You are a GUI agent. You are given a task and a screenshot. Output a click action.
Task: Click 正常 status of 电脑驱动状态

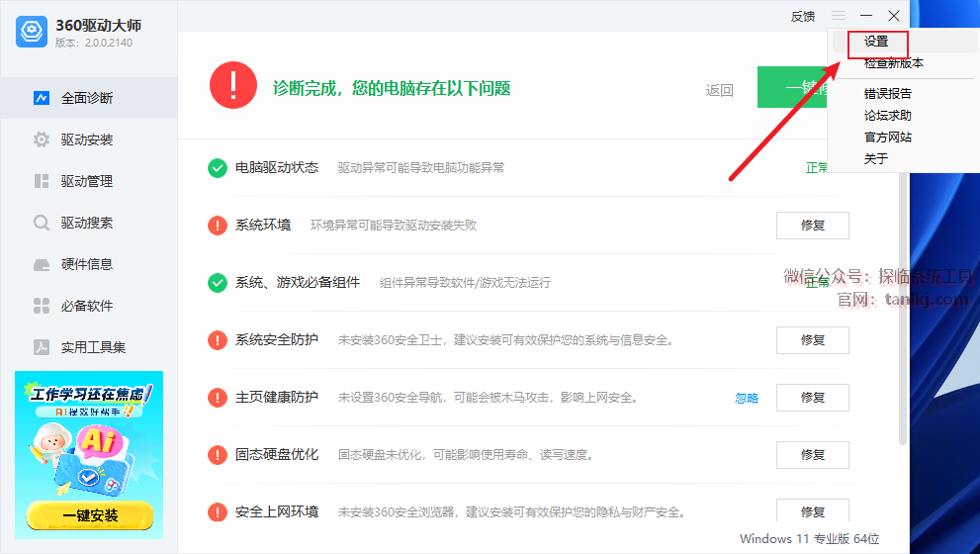(816, 167)
